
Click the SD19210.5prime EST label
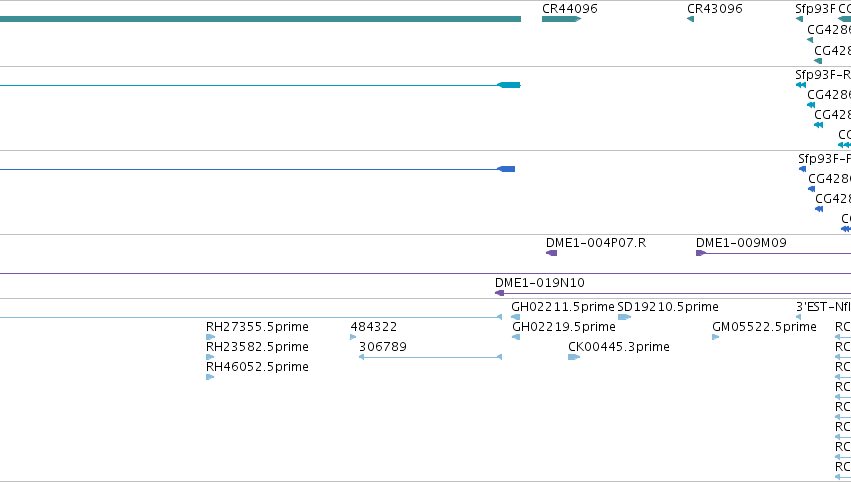click(668, 307)
